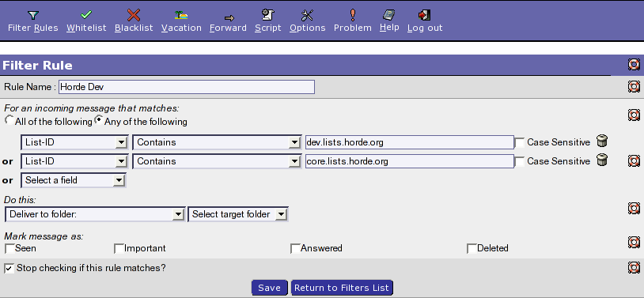Click the Save button

pos(270,288)
